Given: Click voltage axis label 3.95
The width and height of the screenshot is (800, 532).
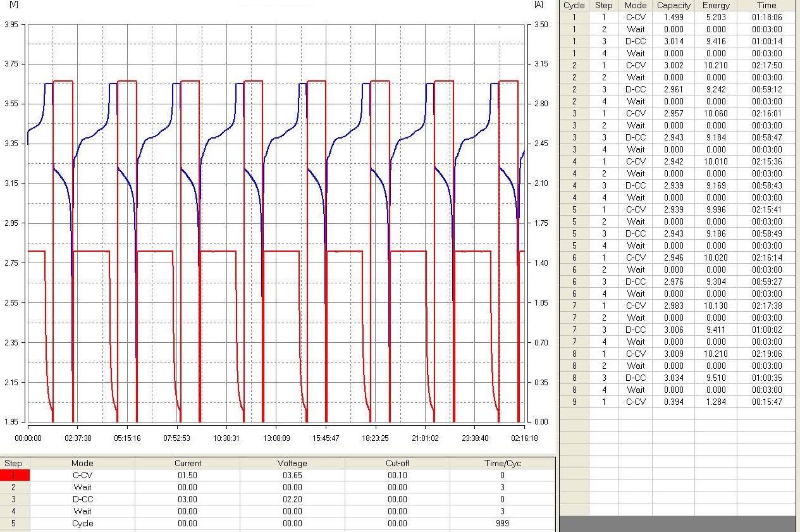Looking at the screenshot, I should [11, 25].
